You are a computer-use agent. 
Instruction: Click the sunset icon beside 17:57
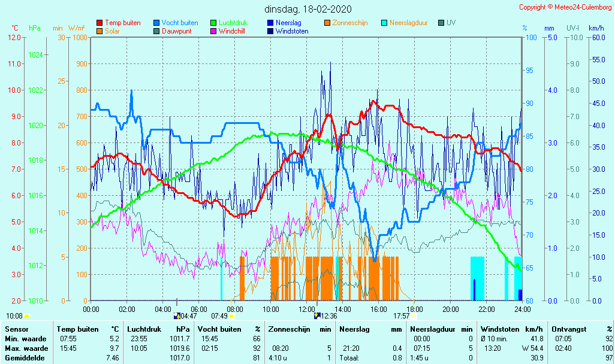click(414, 316)
